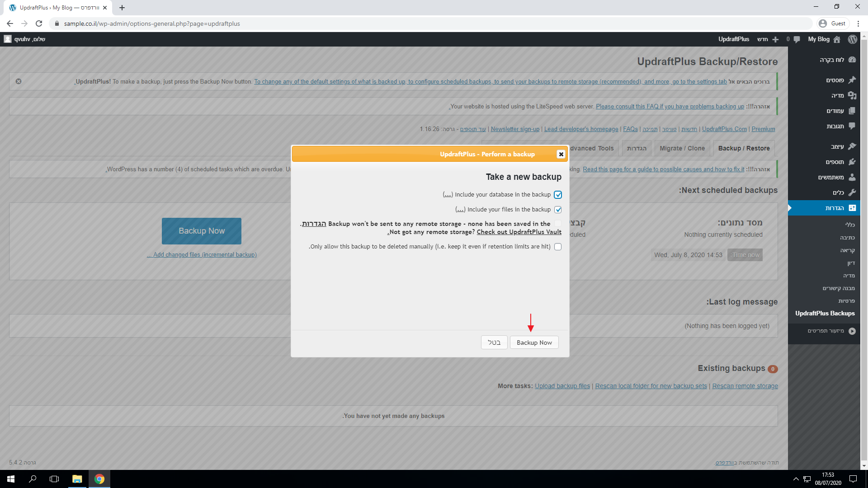Click the address bar URL
Image resolution: width=868 pixels, height=488 pixels.
pyautogui.click(x=152, y=23)
